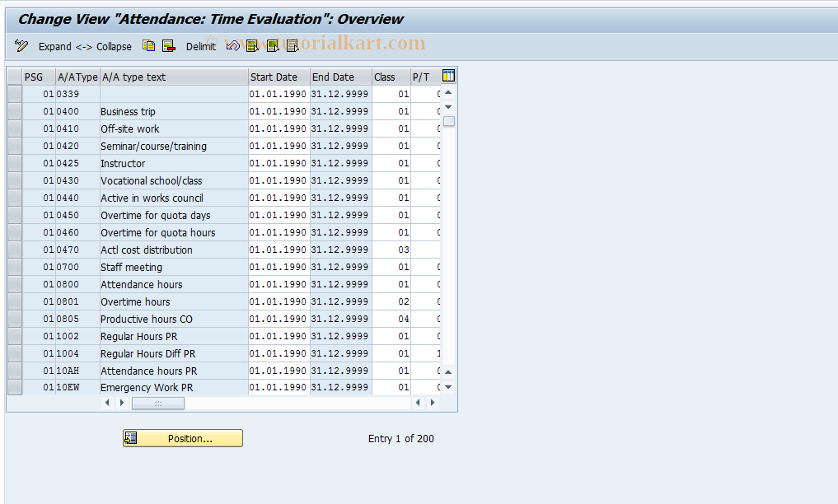Click vertical scrollbar page-down arrow at bottom
Screen dimensions: 838x504
[449, 387]
